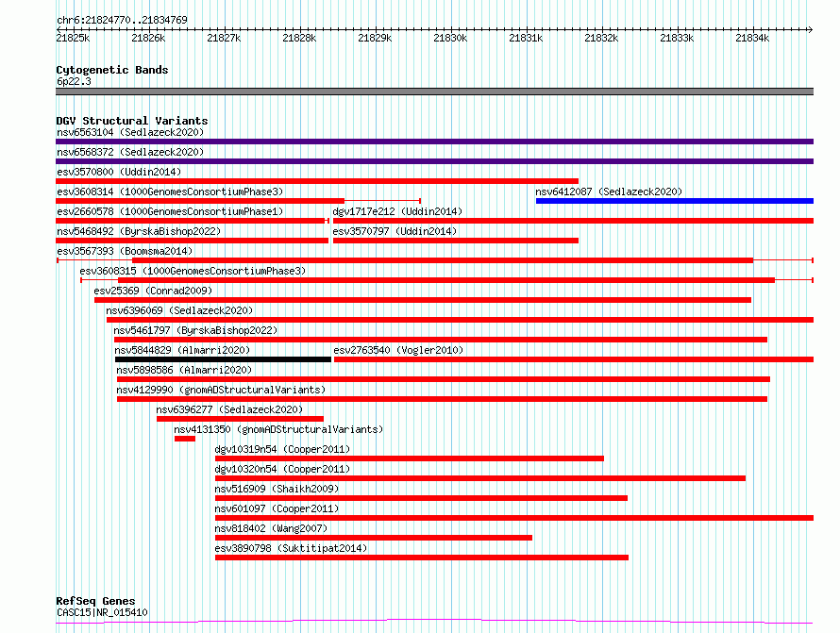Click the CASC15|NR_015410 gene label
The image size is (840, 633).
(x=102, y=612)
